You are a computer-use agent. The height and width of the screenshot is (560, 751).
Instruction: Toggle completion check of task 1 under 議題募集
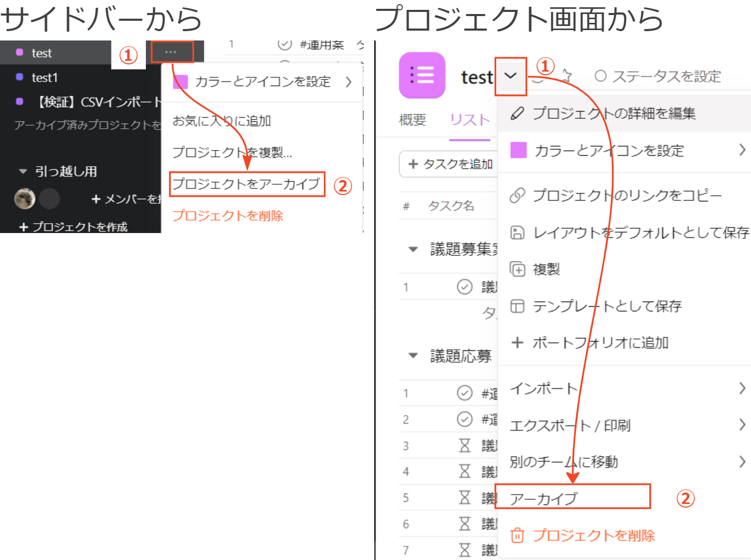pyautogui.click(x=465, y=286)
